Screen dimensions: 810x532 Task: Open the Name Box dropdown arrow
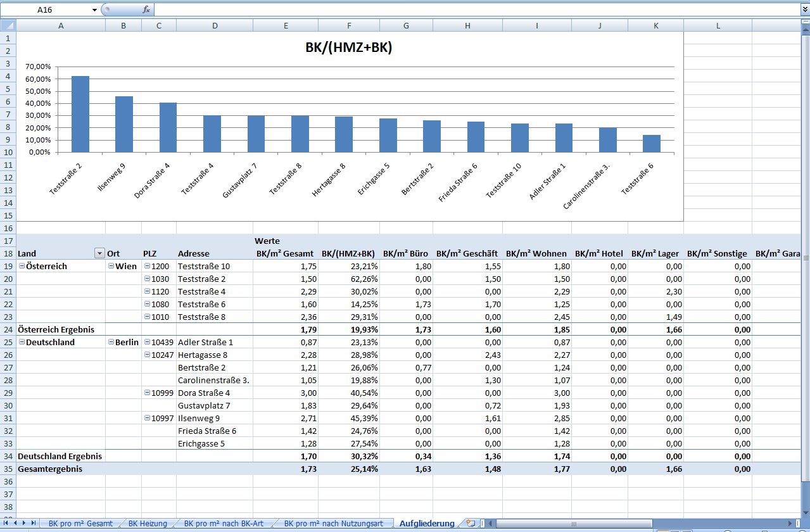94,9
